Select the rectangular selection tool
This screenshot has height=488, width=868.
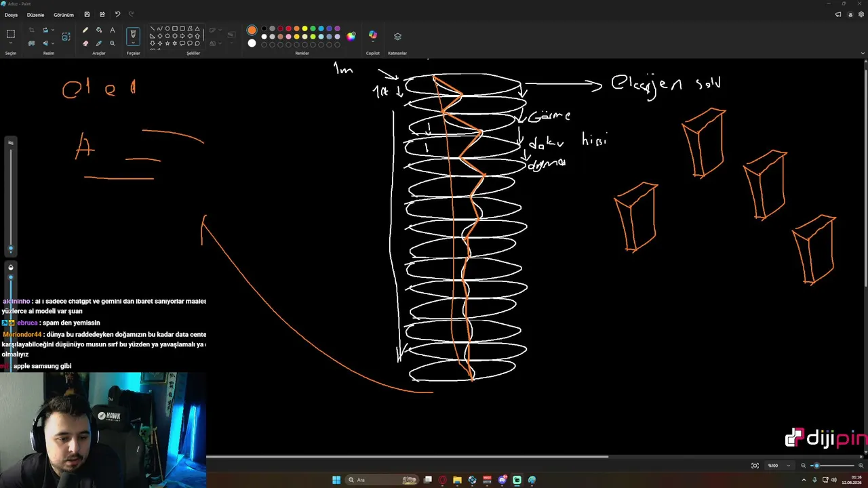pos(10,33)
